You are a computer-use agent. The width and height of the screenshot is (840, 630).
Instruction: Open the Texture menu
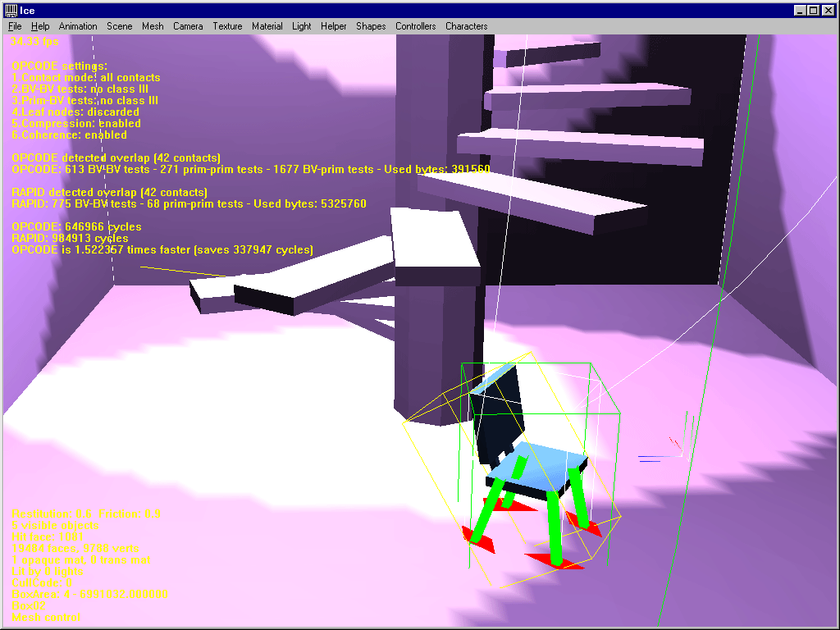pos(228,26)
